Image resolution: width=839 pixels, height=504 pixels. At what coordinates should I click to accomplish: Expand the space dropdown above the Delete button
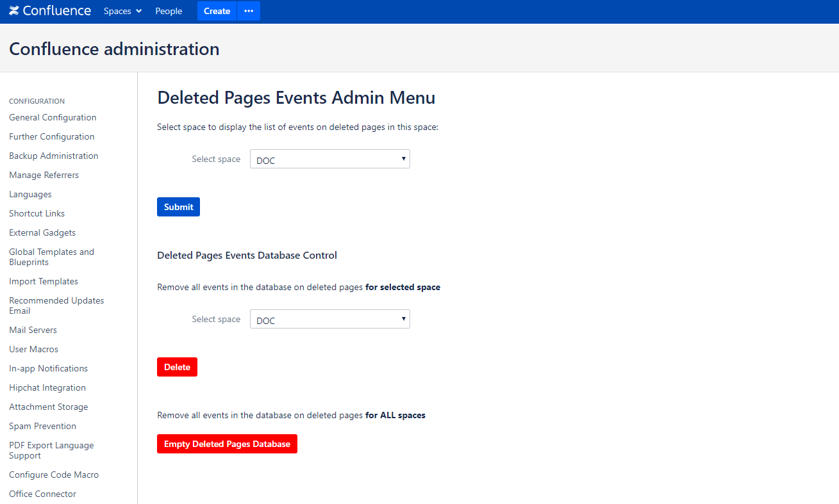point(329,319)
